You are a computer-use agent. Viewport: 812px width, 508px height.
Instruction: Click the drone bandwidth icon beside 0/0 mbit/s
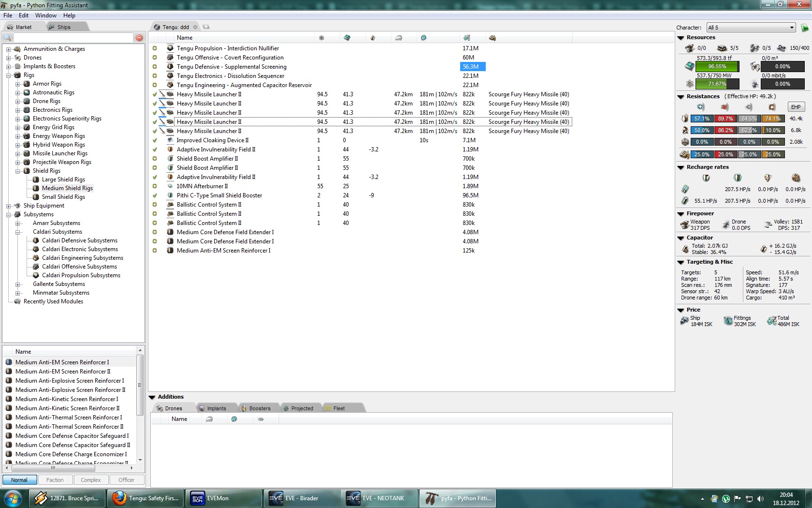pyautogui.click(x=754, y=84)
